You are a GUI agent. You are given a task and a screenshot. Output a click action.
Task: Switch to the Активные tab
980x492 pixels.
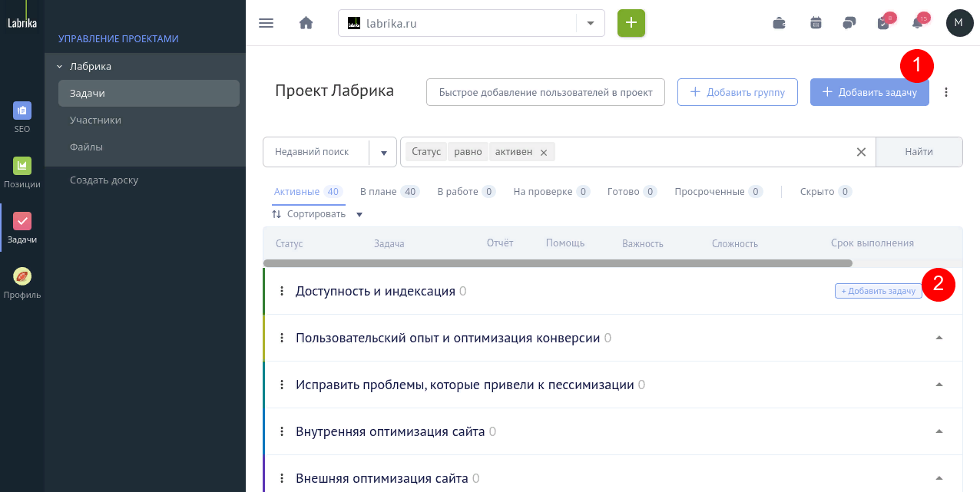point(308,192)
